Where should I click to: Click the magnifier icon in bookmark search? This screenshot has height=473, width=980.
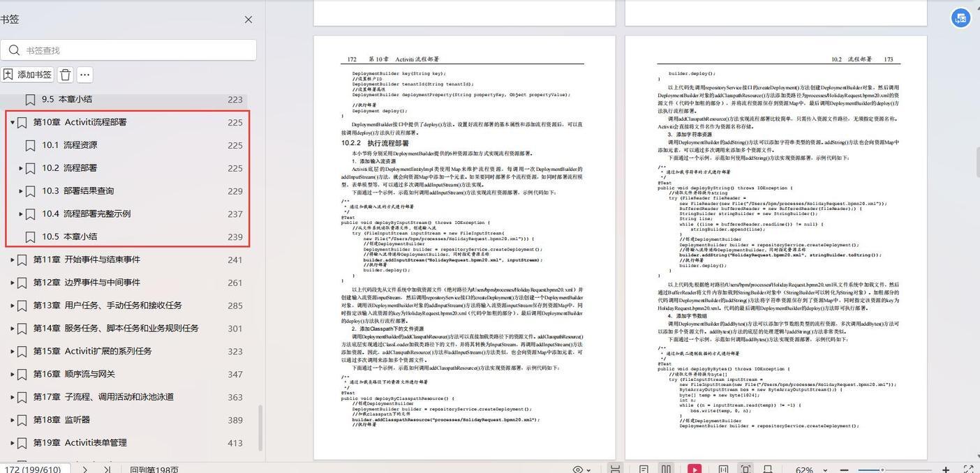pyautogui.click(x=14, y=50)
